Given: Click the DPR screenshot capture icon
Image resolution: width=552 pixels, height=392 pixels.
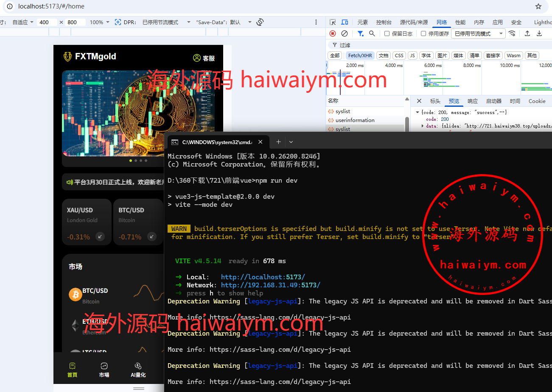Looking at the screenshot, I should click(x=118, y=22).
